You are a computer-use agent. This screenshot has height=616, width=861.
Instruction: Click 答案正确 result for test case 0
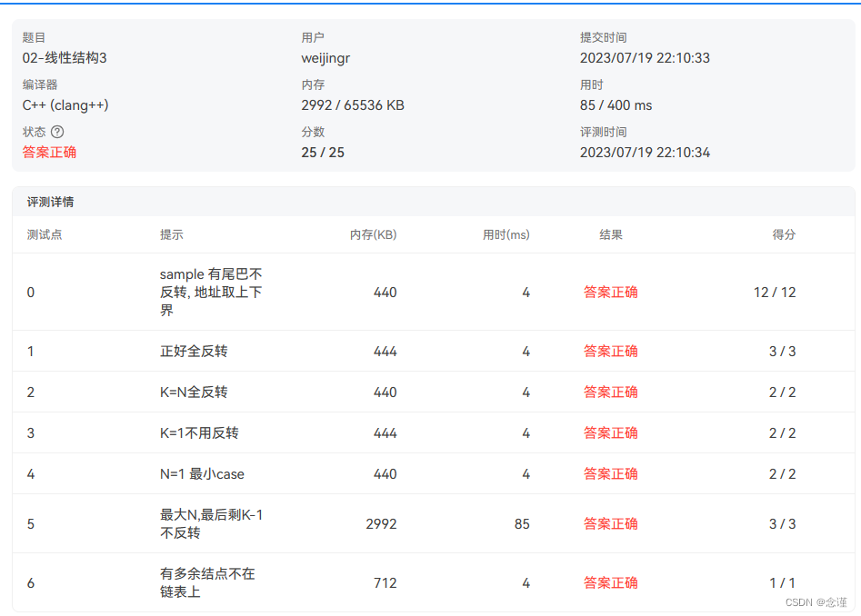pos(610,293)
